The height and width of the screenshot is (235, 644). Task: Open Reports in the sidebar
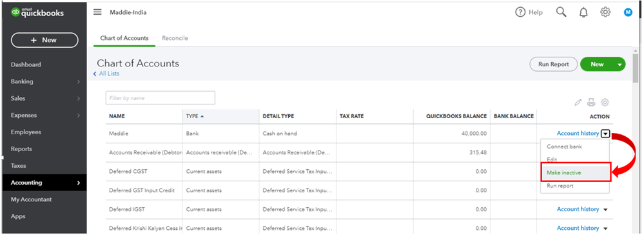coord(21,149)
